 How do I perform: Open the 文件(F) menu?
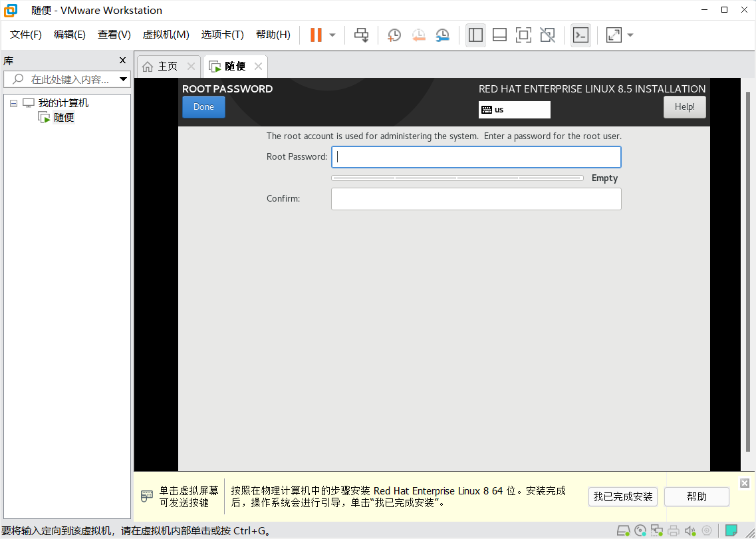(25, 34)
